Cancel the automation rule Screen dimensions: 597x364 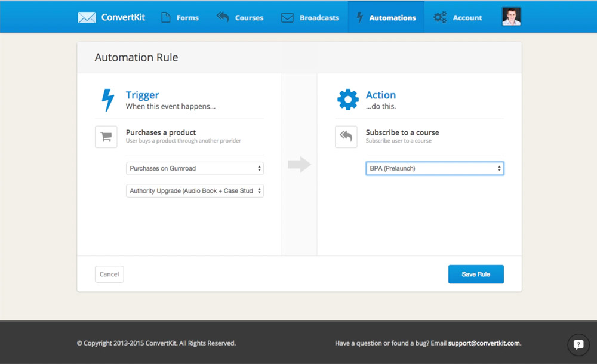point(109,274)
